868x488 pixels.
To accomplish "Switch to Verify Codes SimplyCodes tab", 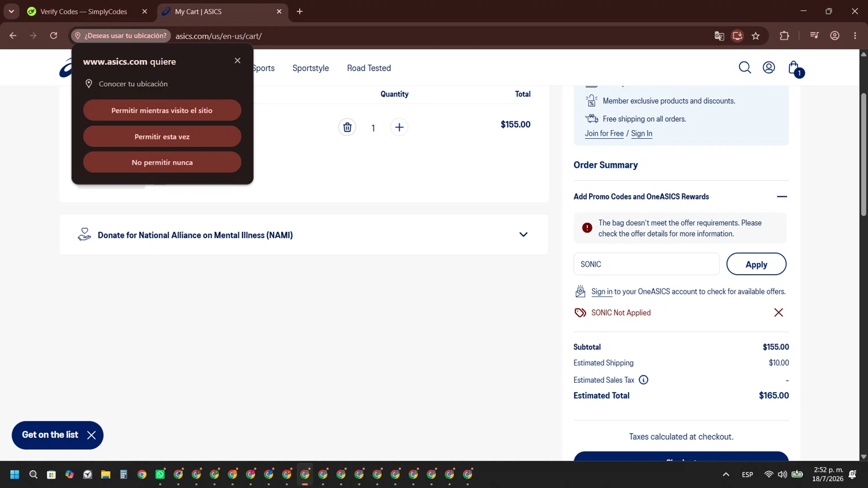I will click(84, 12).
